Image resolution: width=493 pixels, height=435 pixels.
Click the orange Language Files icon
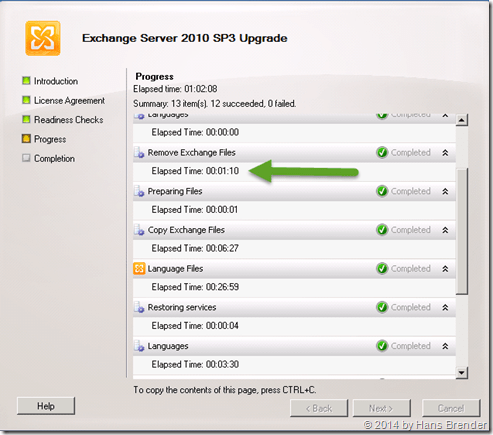pyautogui.click(x=139, y=269)
